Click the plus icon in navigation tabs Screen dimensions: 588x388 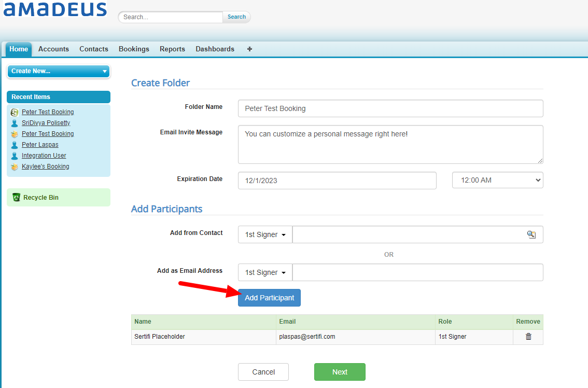point(249,49)
